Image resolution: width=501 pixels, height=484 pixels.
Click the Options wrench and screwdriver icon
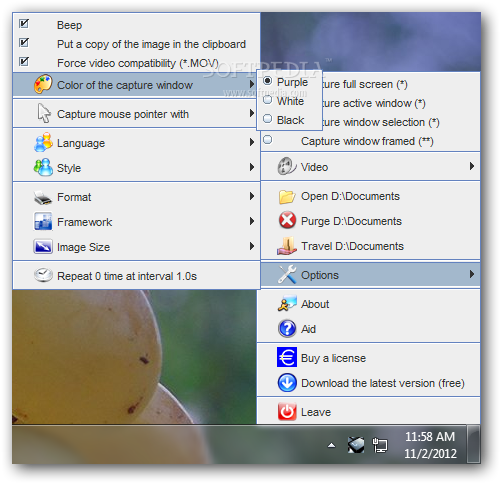287,274
